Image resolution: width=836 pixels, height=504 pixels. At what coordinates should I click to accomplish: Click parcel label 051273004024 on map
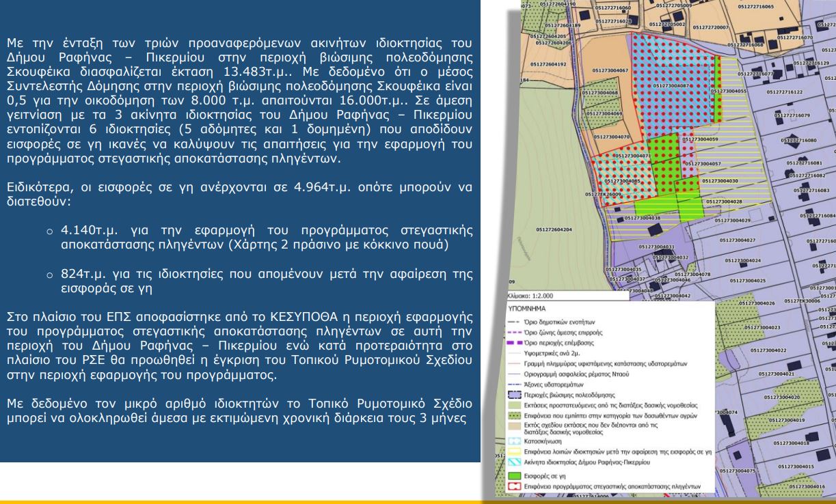743,260
